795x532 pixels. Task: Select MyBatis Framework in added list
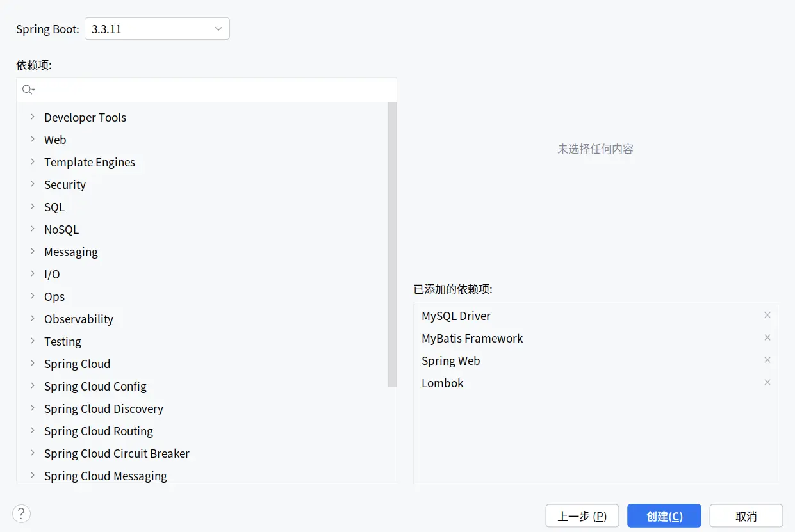pos(472,339)
